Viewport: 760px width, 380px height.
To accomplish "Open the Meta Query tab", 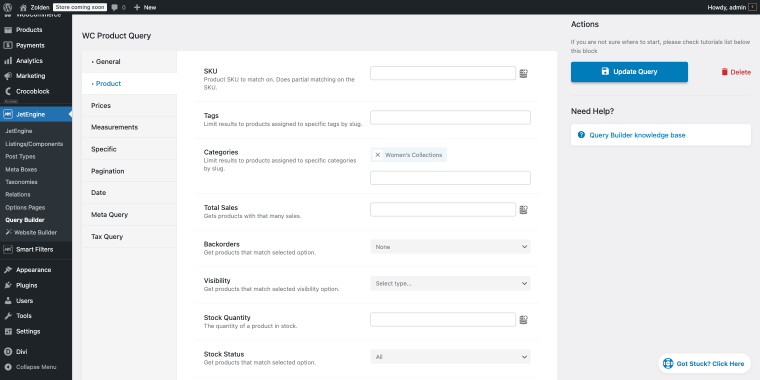I will 129,214.
